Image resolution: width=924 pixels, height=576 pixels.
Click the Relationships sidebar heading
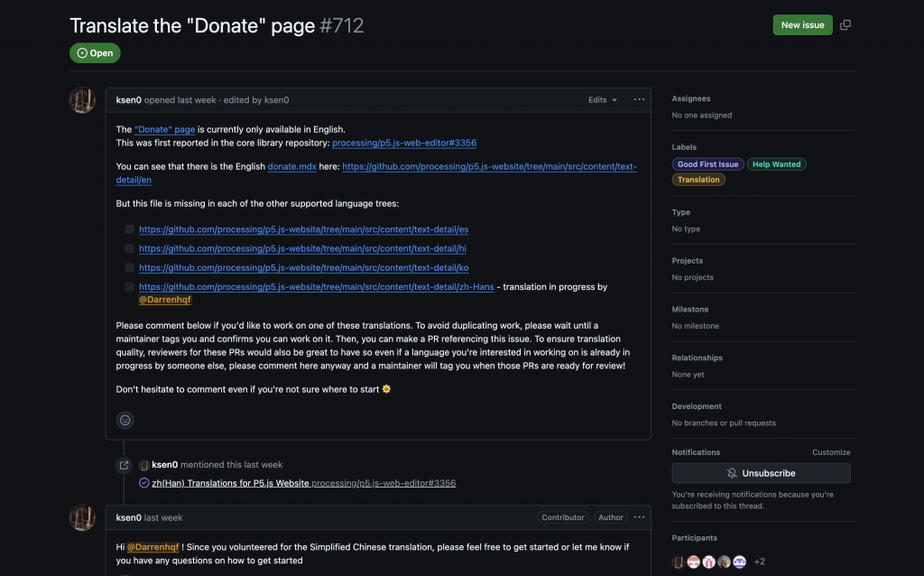click(x=698, y=358)
